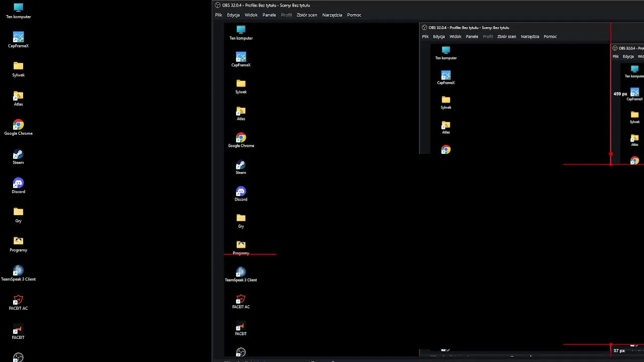
Task: Click FACEIT AC icon shown in OBS preview
Action: tap(241, 301)
